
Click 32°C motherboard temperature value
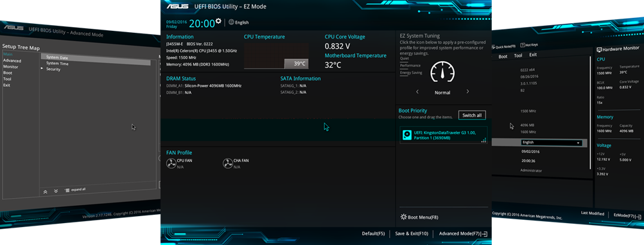click(x=333, y=64)
